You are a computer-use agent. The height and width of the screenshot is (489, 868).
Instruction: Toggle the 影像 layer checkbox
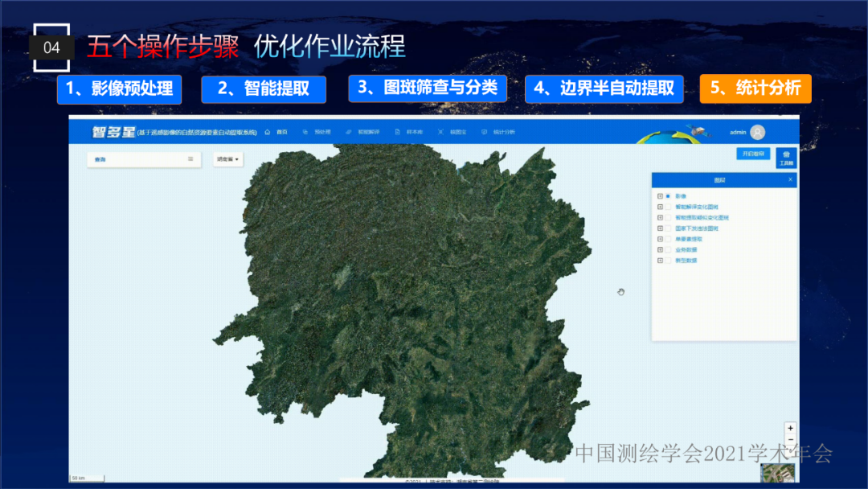pyautogui.click(x=668, y=196)
